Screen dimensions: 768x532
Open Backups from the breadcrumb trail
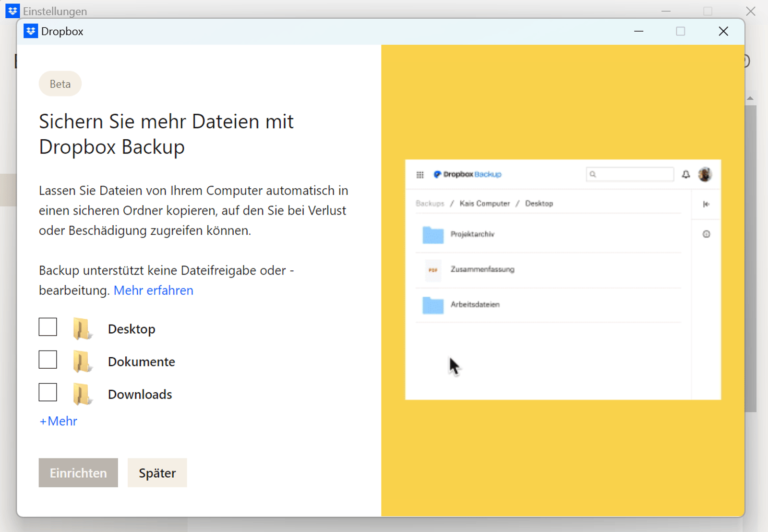(431, 203)
